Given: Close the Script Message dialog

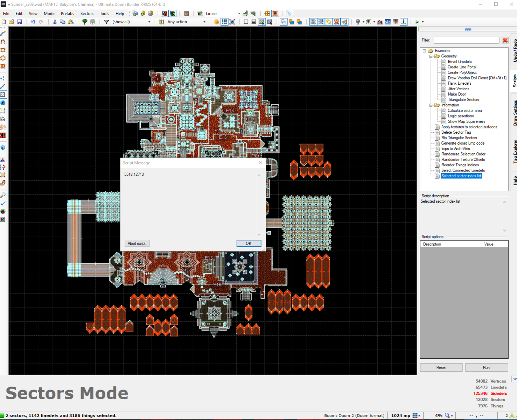Looking at the screenshot, I should pyautogui.click(x=260, y=163).
